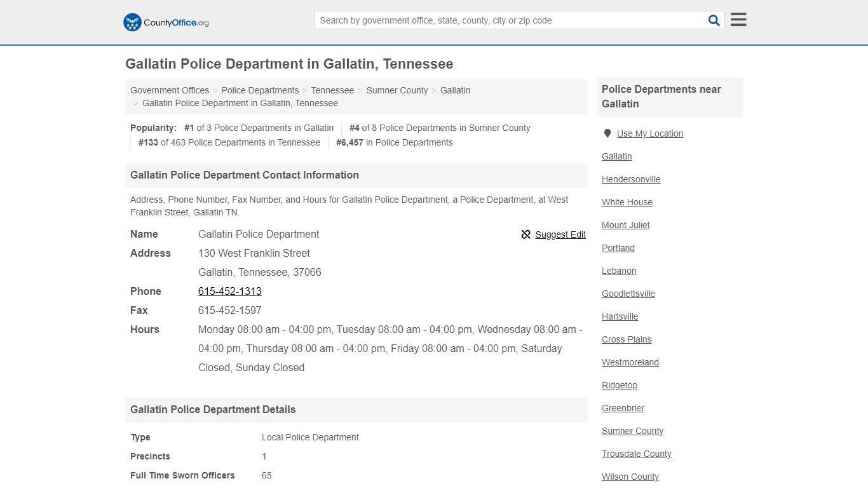The height and width of the screenshot is (488, 868).
Task: Open Ridgetop link
Action: (x=620, y=385)
